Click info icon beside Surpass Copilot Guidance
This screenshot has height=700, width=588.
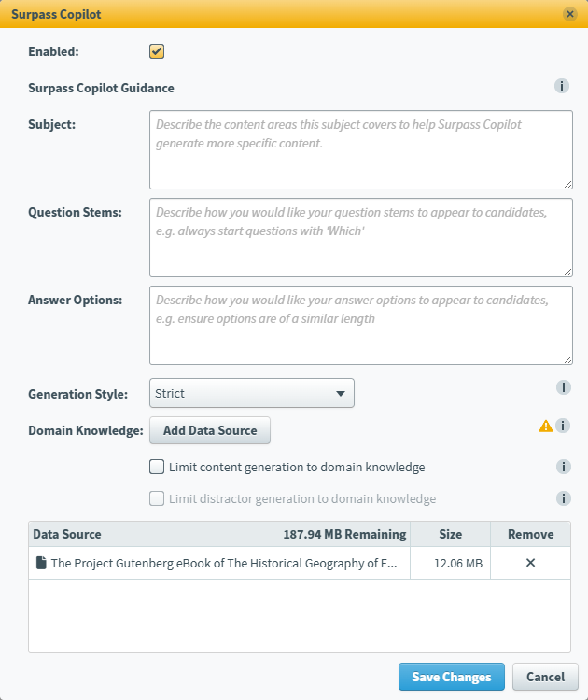562,87
